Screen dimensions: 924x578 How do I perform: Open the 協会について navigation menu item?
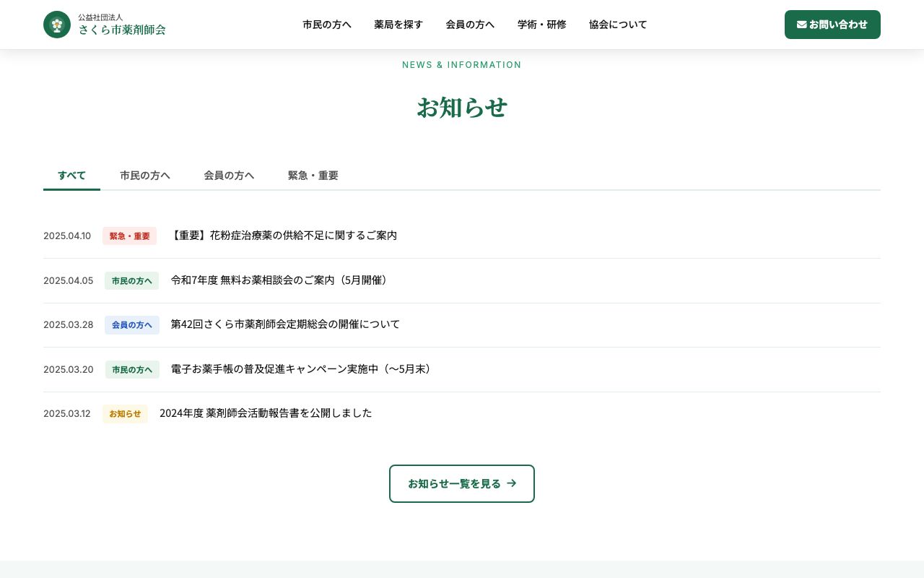[x=618, y=24]
